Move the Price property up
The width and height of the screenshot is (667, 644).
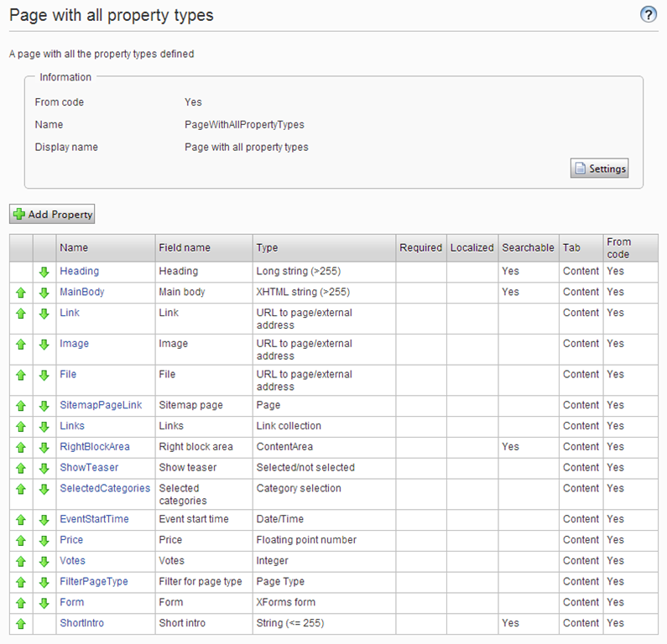[x=21, y=541]
